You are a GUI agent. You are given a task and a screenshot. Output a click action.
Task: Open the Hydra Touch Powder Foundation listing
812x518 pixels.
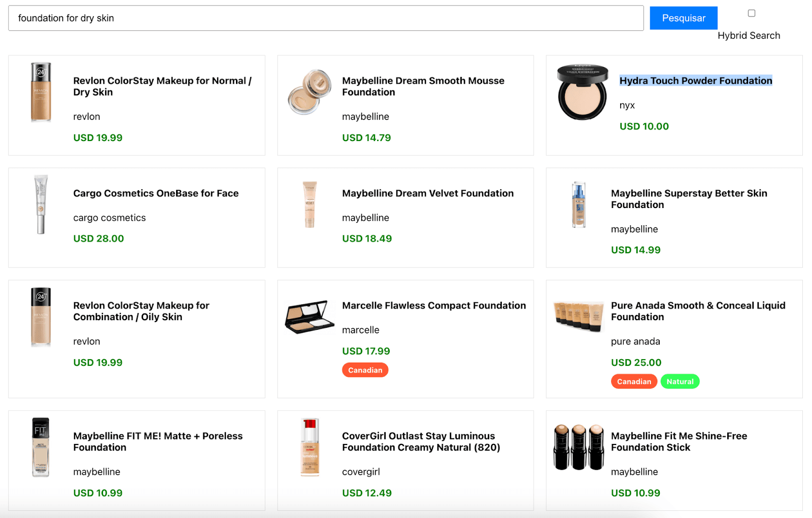click(696, 80)
